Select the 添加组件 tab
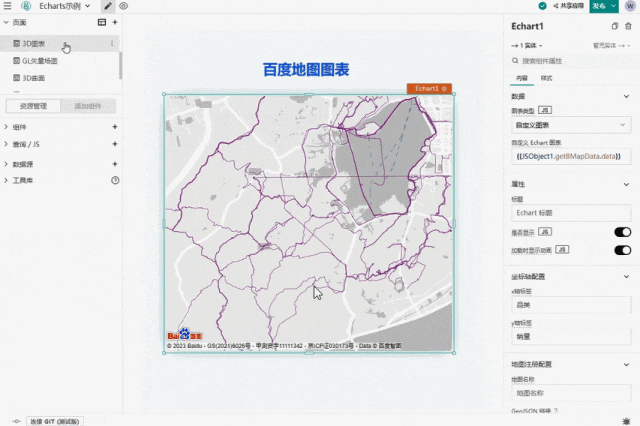 pyautogui.click(x=88, y=106)
